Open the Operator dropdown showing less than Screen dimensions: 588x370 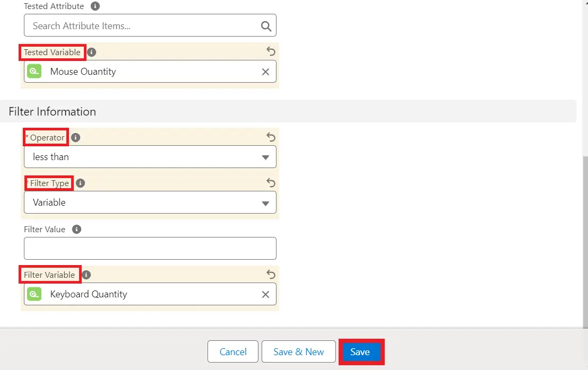pos(150,157)
